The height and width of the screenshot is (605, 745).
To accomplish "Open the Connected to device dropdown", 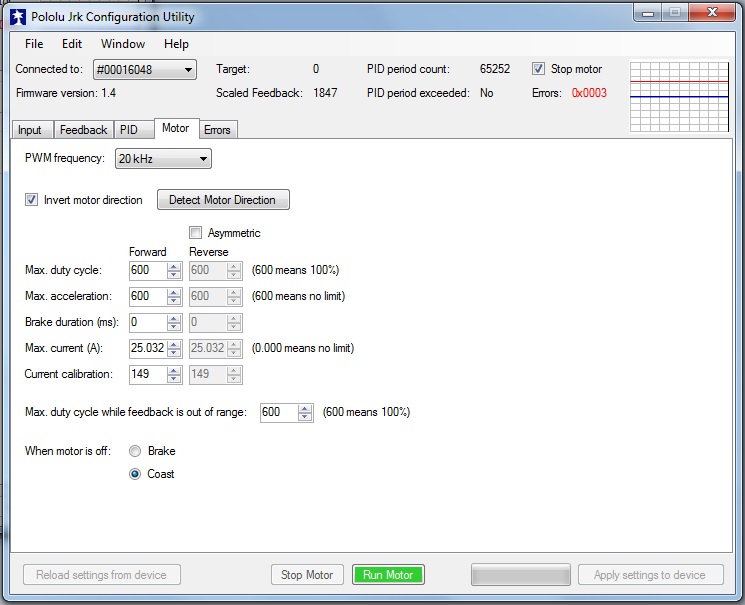I will pos(145,70).
